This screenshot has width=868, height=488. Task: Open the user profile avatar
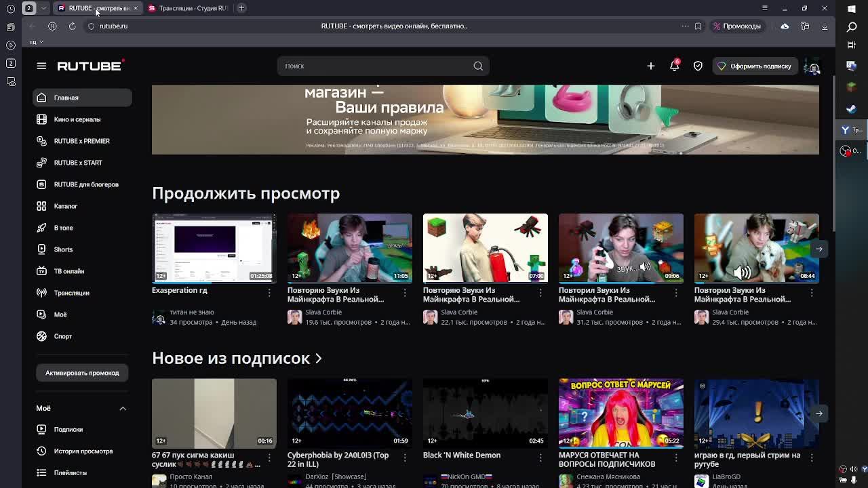(x=812, y=66)
